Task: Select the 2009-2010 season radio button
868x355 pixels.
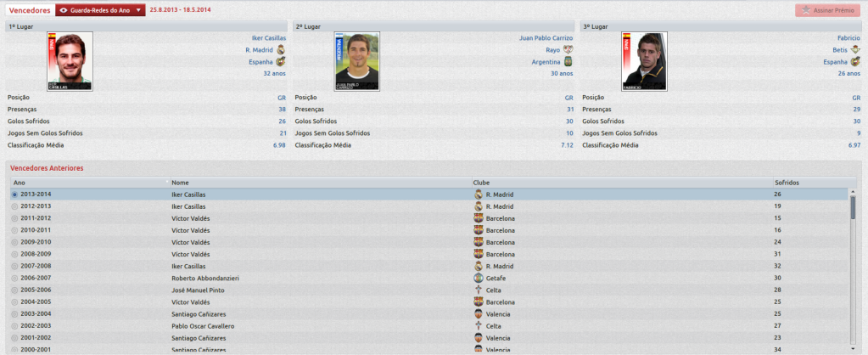Action: [14, 242]
